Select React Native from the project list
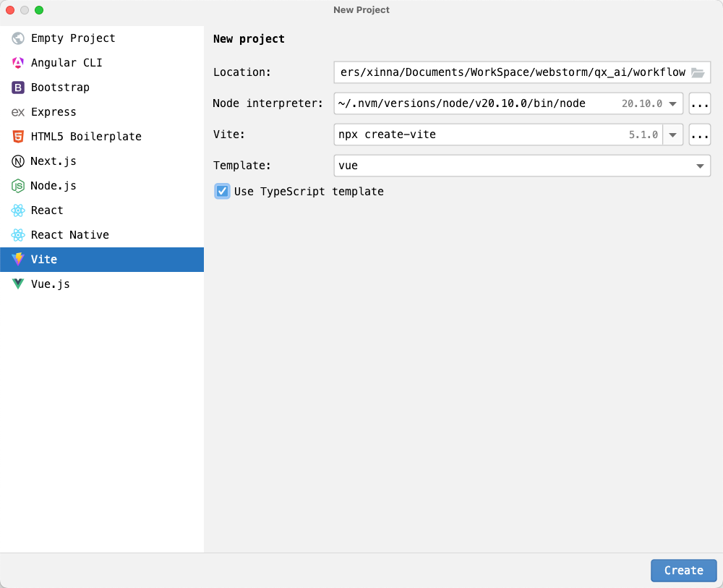 [102, 235]
